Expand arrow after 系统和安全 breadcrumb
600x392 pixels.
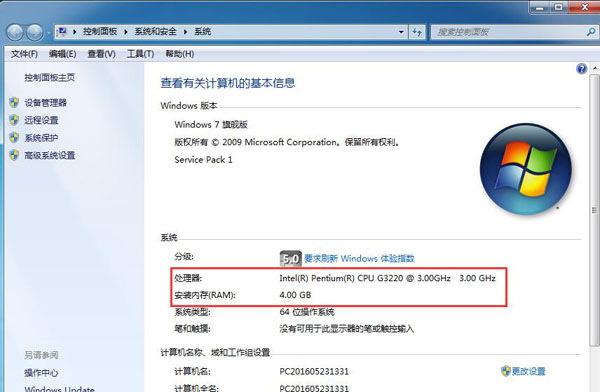tap(185, 32)
